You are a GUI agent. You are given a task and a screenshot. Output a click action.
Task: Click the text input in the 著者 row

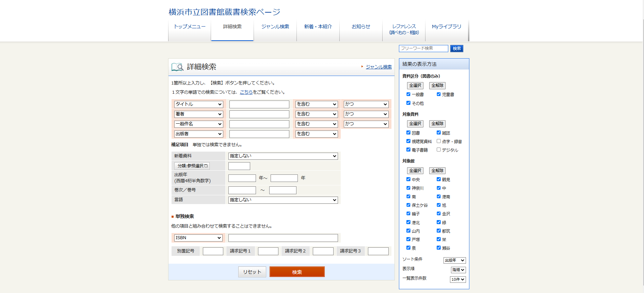click(259, 114)
